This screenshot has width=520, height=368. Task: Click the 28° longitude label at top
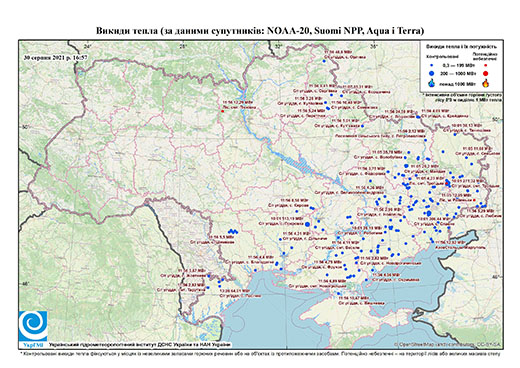point(183,46)
